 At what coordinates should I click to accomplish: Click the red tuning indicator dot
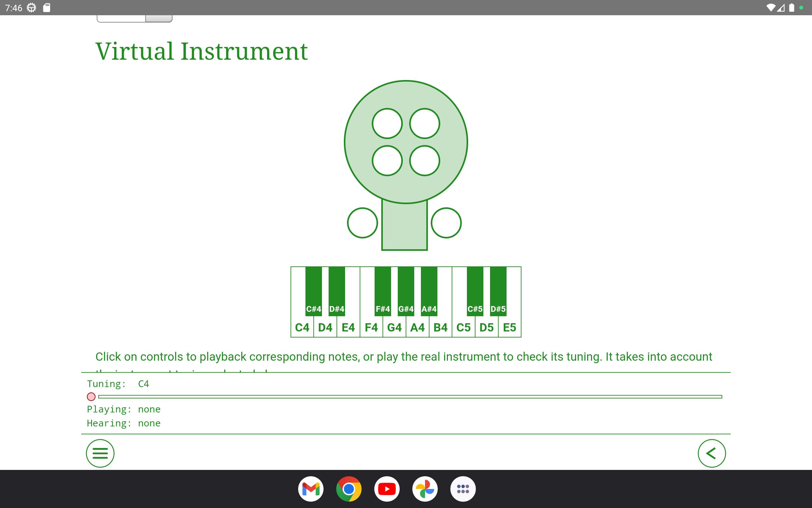coord(91,397)
